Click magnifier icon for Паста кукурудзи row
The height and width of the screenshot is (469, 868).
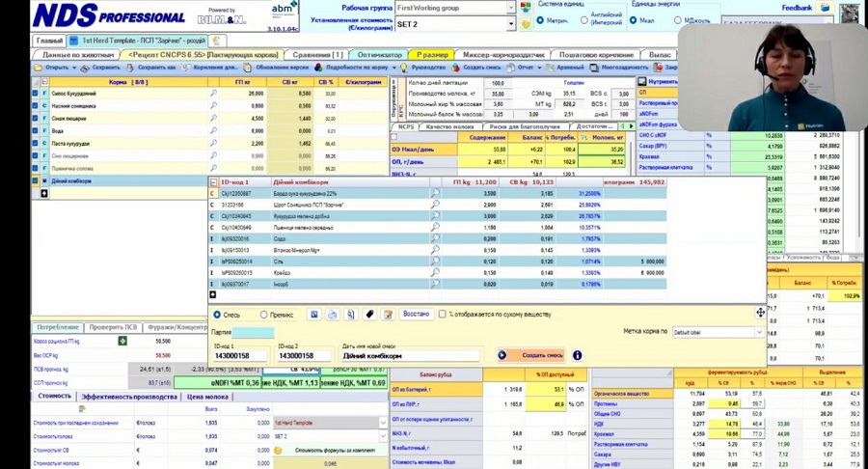(x=214, y=144)
